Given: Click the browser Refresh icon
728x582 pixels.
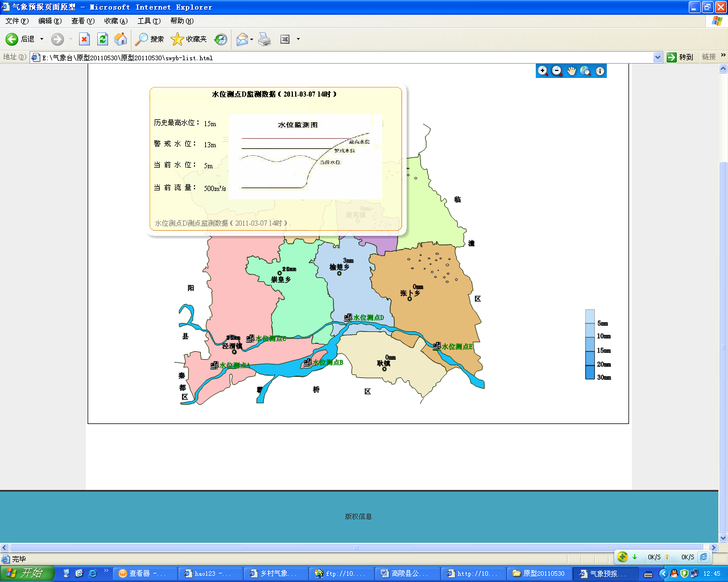Looking at the screenshot, I should (x=102, y=39).
